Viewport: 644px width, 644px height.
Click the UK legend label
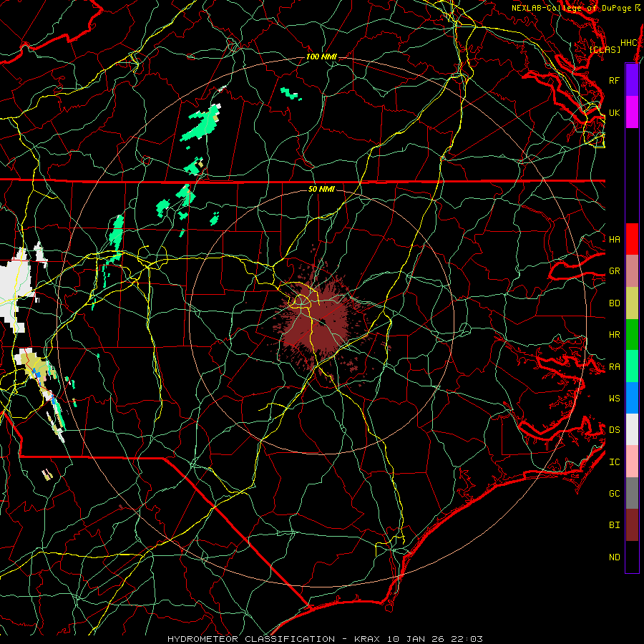click(615, 112)
